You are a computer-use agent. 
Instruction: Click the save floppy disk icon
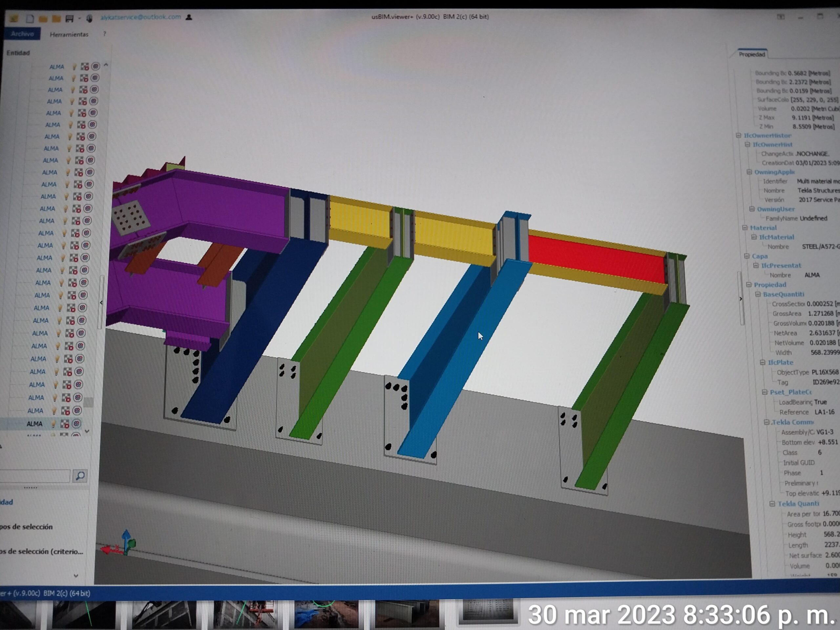coord(69,18)
